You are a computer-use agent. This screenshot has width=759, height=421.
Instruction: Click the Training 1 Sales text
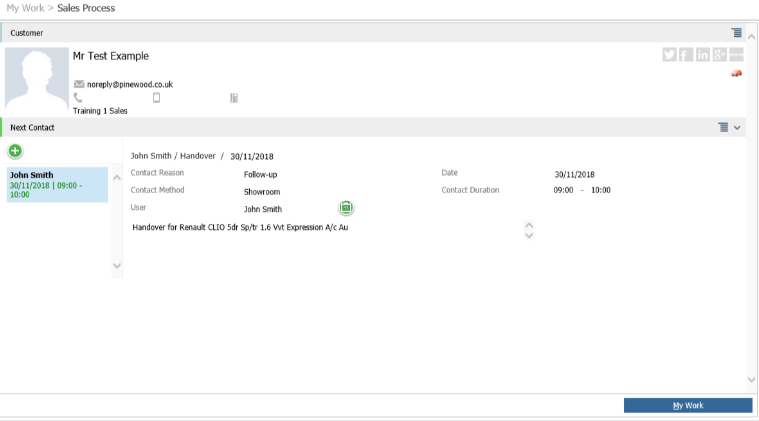(x=100, y=111)
